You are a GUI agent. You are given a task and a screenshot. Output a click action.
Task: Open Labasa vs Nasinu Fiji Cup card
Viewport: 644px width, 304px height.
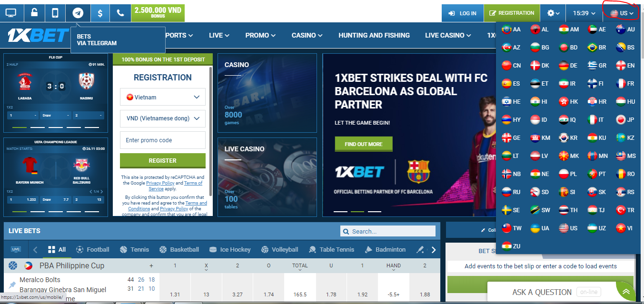56,93
